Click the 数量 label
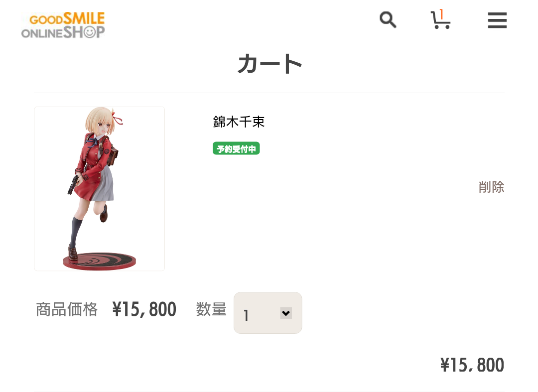The height and width of the screenshot is (392, 538). (x=211, y=310)
